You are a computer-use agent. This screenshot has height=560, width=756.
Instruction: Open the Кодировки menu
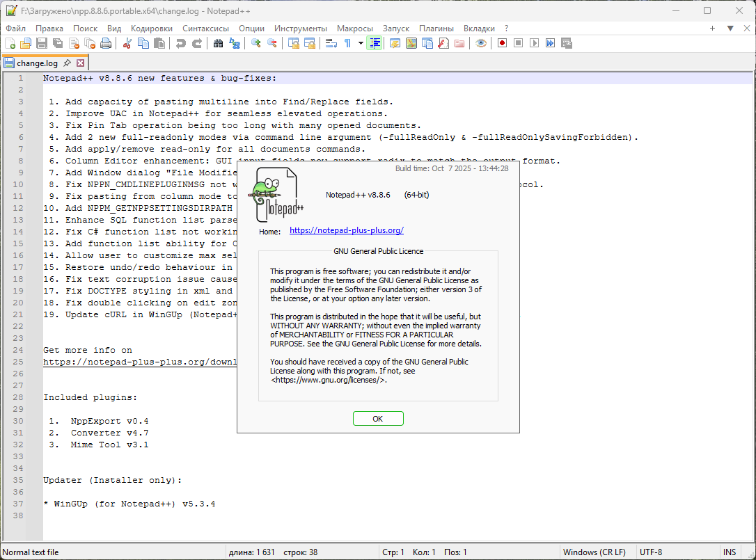pyautogui.click(x=151, y=29)
